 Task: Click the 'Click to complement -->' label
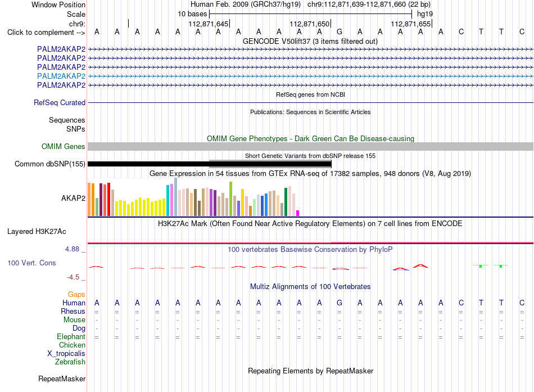(46, 33)
